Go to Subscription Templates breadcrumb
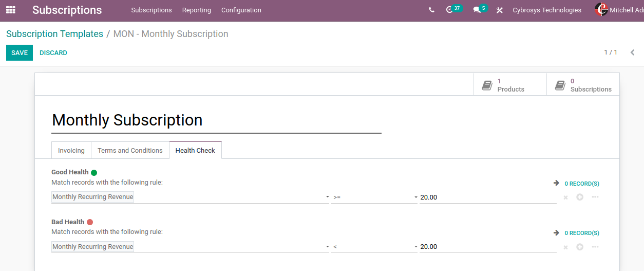This screenshot has height=271, width=644. 54,34
